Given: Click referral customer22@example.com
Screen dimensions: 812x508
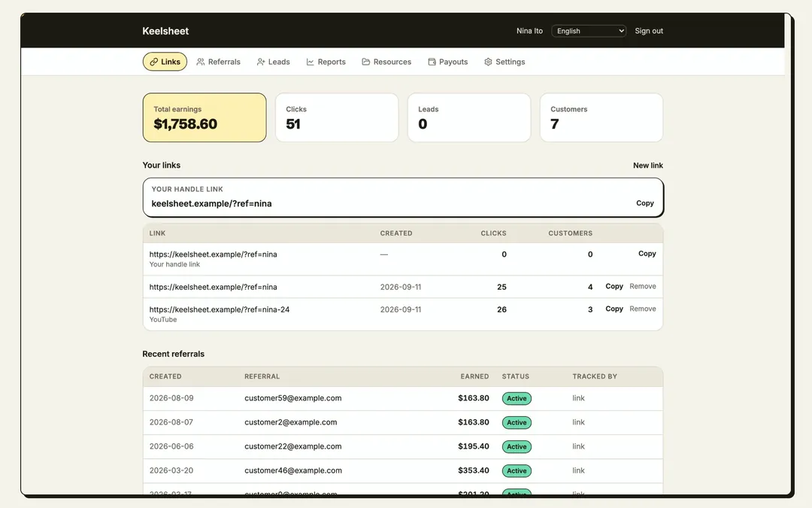Looking at the screenshot, I should pos(293,446).
